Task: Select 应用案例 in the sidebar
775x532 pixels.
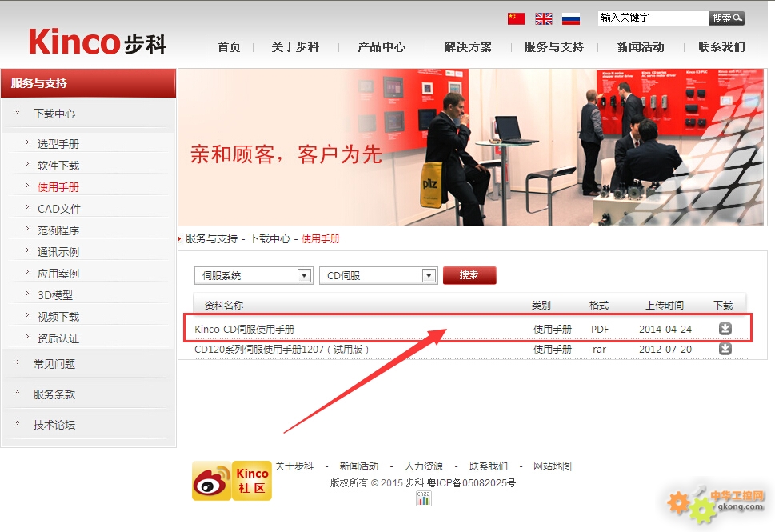Action: [x=58, y=274]
